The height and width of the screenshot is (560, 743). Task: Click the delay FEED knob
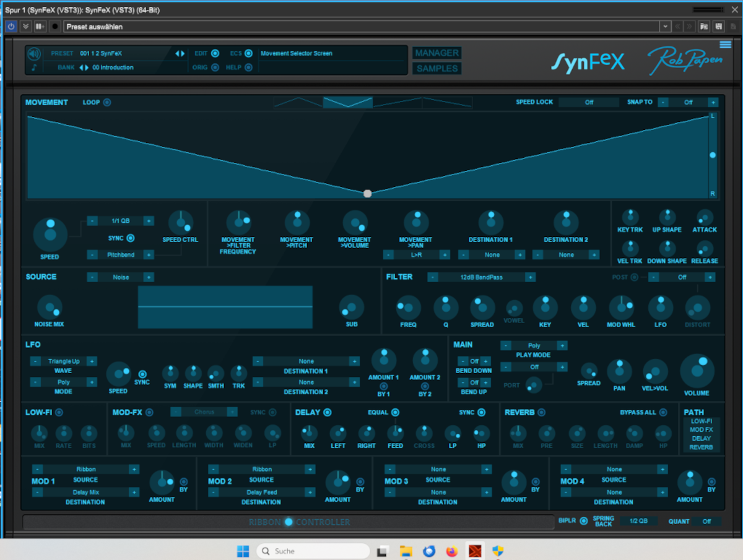click(x=395, y=433)
